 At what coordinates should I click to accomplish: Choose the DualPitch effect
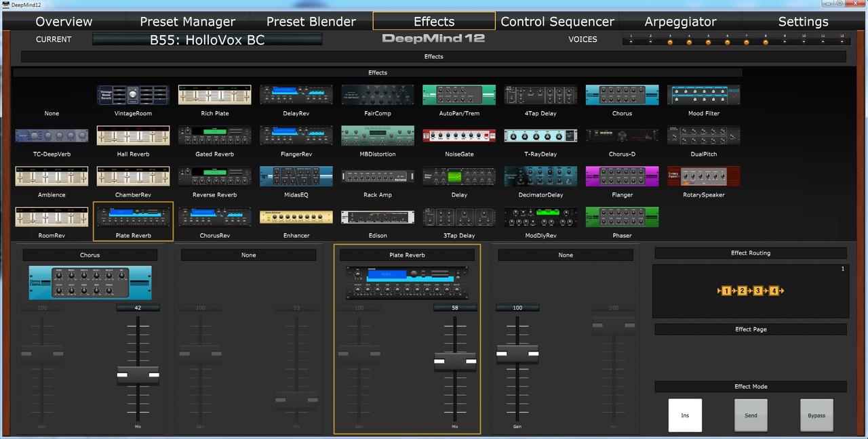(x=703, y=135)
